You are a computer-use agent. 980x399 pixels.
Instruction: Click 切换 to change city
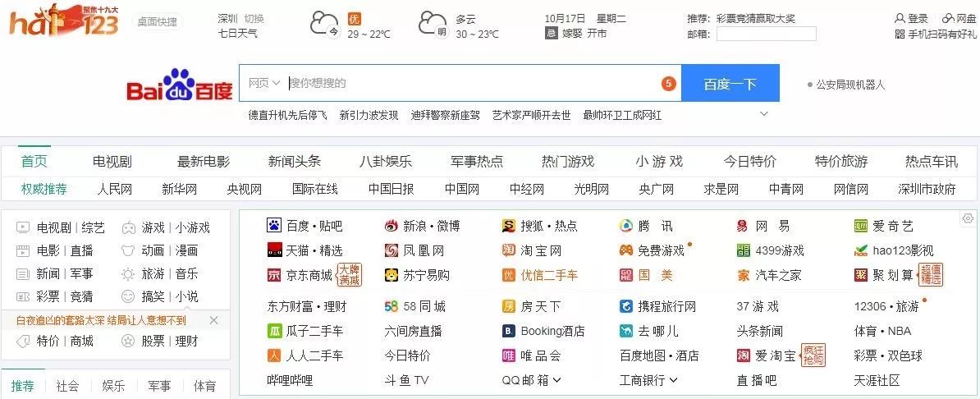(x=254, y=18)
